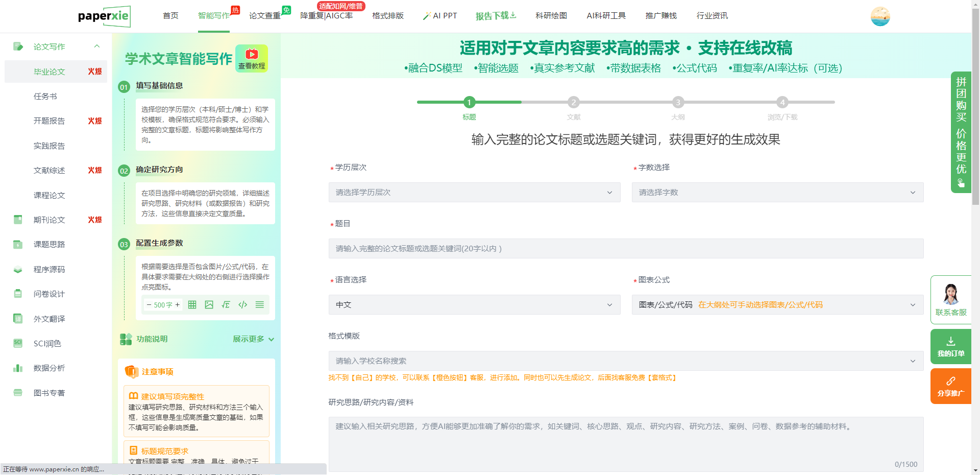Screen dimensions: 980x475
Task: Switch to 论文查重 top navigation tab
Action: coord(264,16)
